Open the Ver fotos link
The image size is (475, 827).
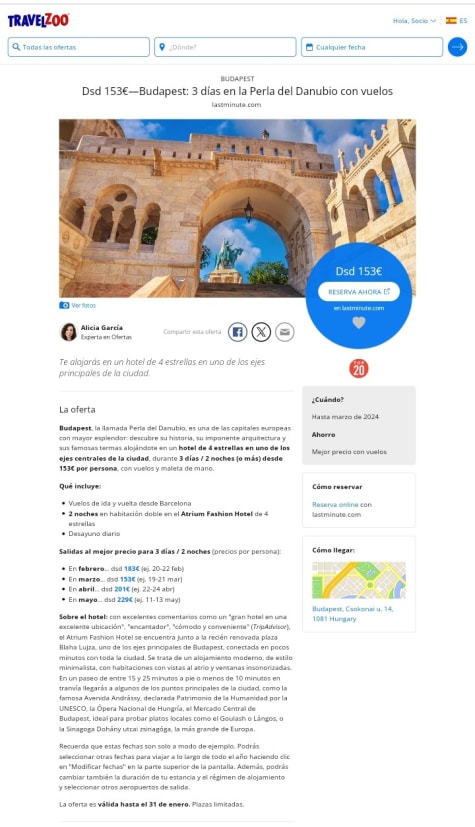point(84,305)
